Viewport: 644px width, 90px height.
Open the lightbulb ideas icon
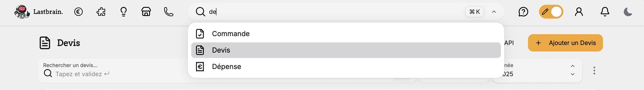coord(124,12)
